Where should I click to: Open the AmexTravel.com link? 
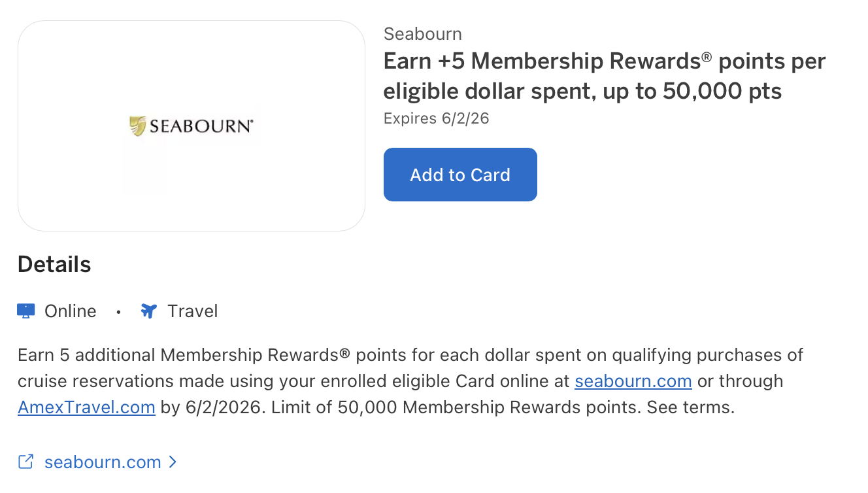pyautogui.click(x=86, y=407)
